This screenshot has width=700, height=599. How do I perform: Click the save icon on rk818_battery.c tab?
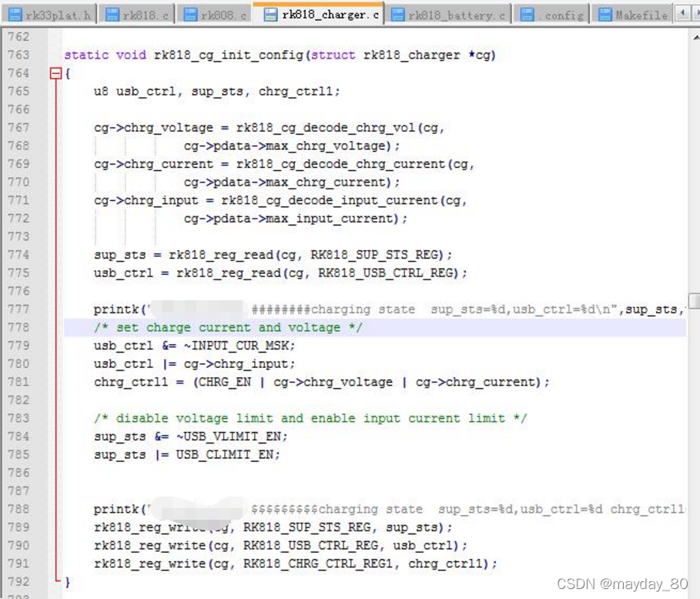click(x=398, y=15)
